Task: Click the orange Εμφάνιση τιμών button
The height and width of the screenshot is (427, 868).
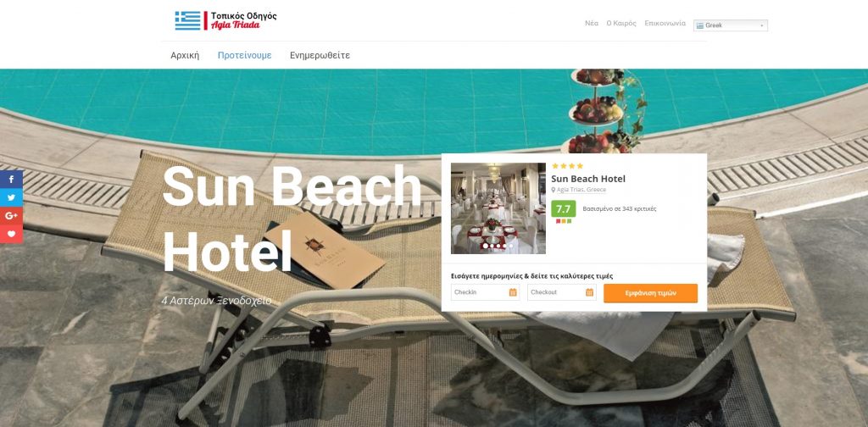Action: 650,293
